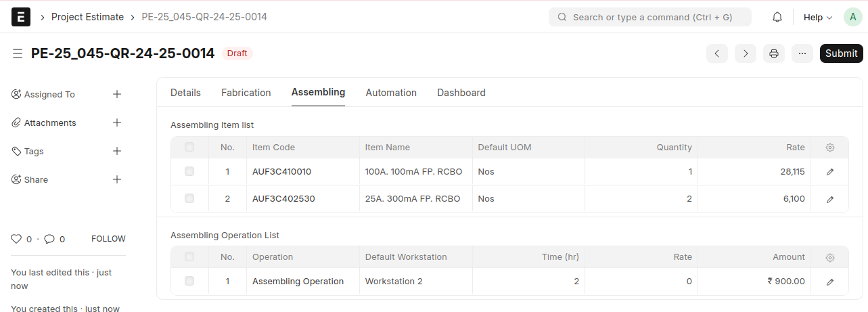Switch to the Automation tab
Viewport: 868px width, 312px height.
pyautogui.click(x=391, y=93)
